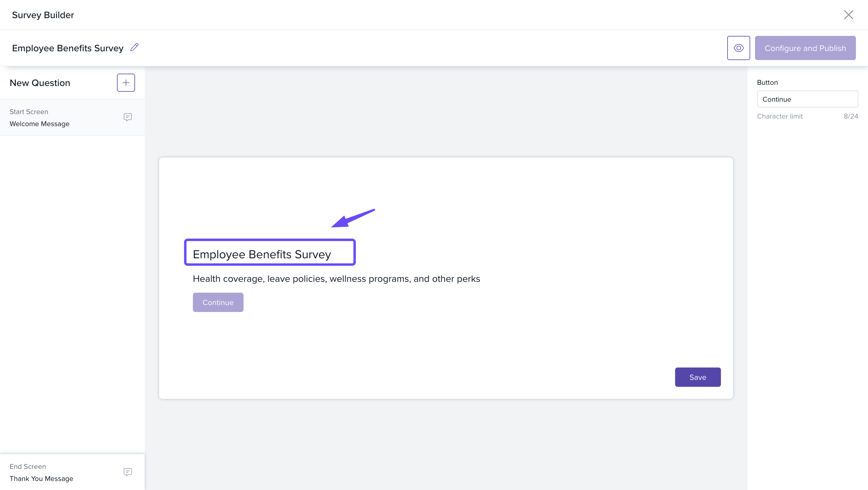Click the 8/24 character limit counter
The height and width of the screenshot is (490, 868).
click(851, 116)
